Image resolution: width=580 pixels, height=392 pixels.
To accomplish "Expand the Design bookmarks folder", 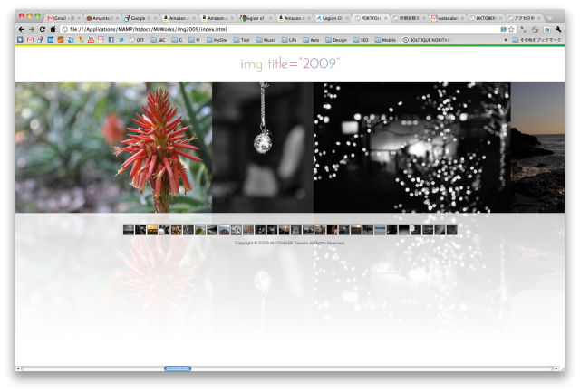I will (x=336, y=40).
